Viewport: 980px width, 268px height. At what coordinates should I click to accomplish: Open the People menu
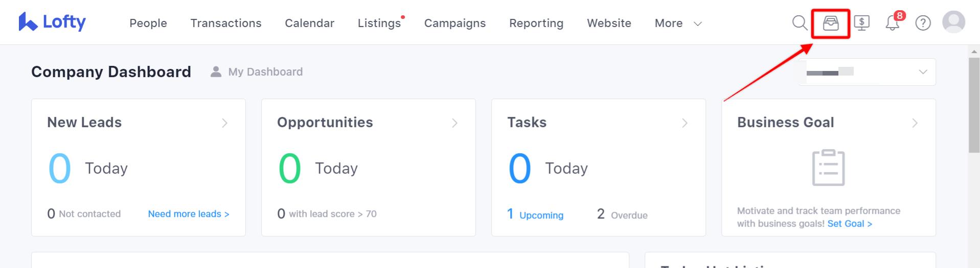[x=148, y=23]
